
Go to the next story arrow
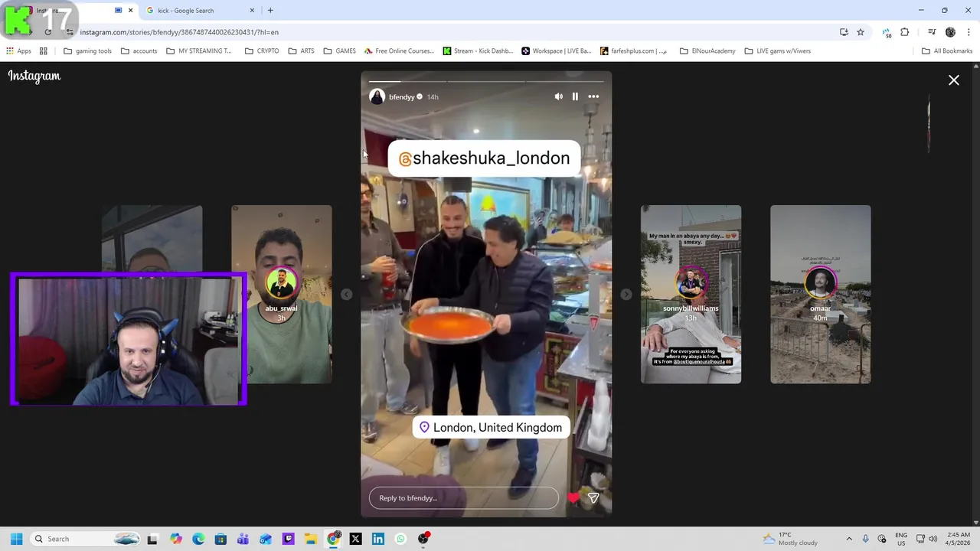(x=626, y=295)
